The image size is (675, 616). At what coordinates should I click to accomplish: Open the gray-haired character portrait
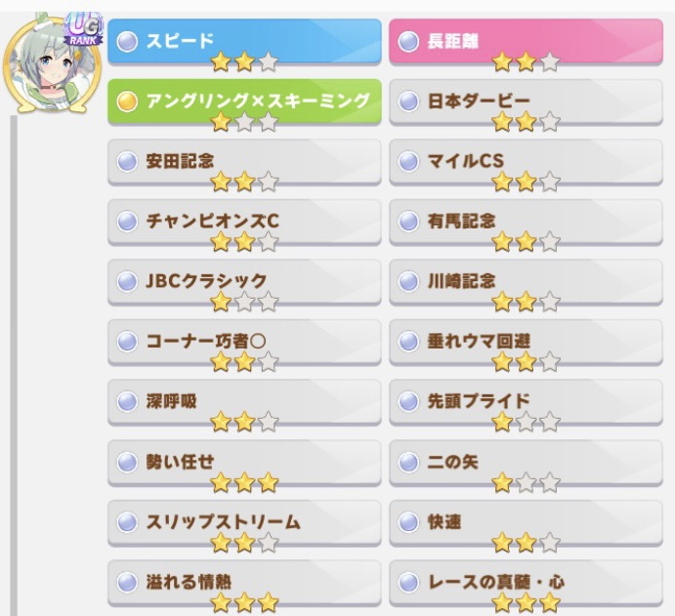pos(52,64)
